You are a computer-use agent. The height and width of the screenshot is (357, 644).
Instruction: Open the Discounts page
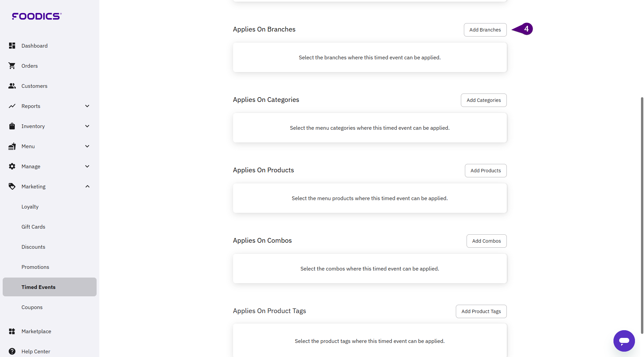coord(33,247)
